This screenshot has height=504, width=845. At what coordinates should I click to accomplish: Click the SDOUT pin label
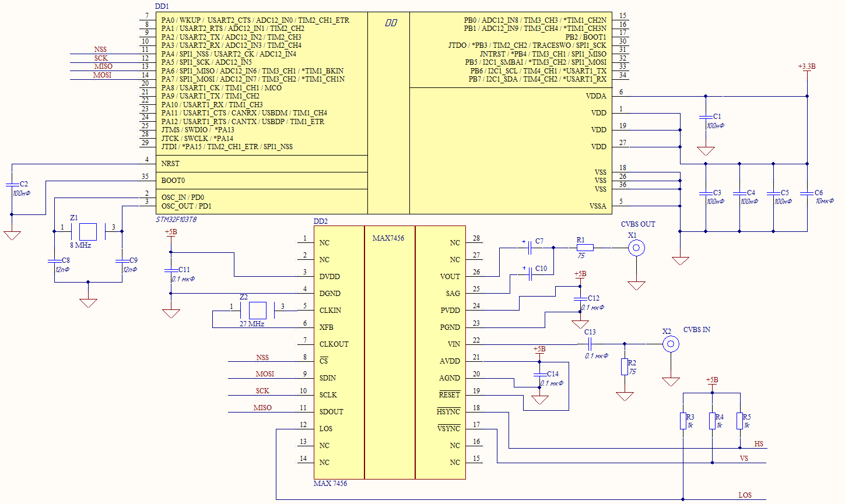tap(331, 412)
